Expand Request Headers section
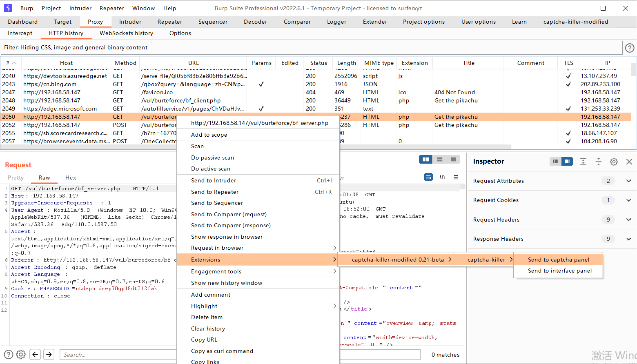 coord(629,220)
